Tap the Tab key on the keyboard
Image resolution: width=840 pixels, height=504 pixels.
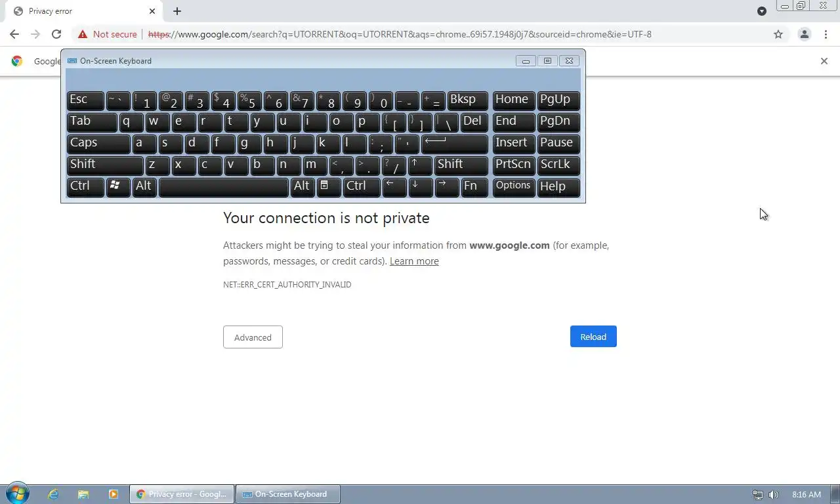[92, 122]
